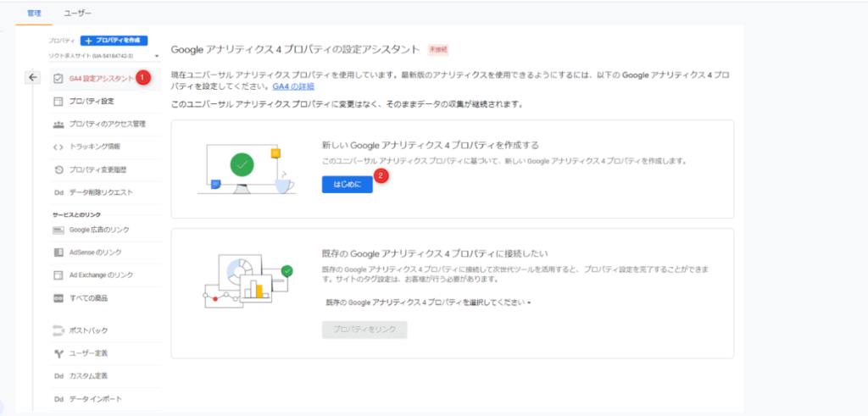
Task: Click the 既存の Google アナリティクス 4 プロパティに接続したい heading
Action: 435,254
